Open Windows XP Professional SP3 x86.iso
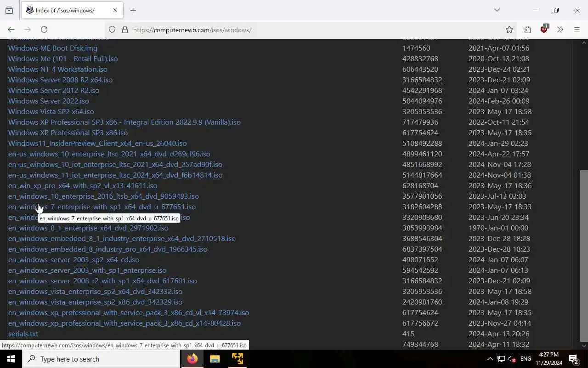This screenshot has height=368, width=588. pos(68,132)
